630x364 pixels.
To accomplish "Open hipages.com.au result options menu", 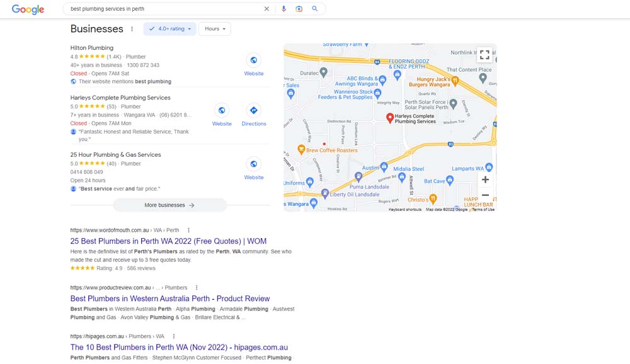I will pos(174,336).
